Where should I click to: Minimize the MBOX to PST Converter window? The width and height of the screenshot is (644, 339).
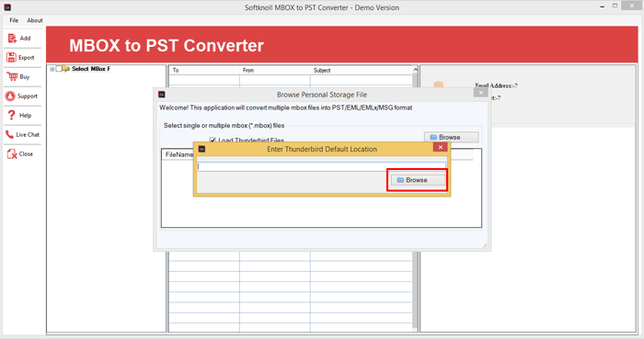(x=602, y=6)
